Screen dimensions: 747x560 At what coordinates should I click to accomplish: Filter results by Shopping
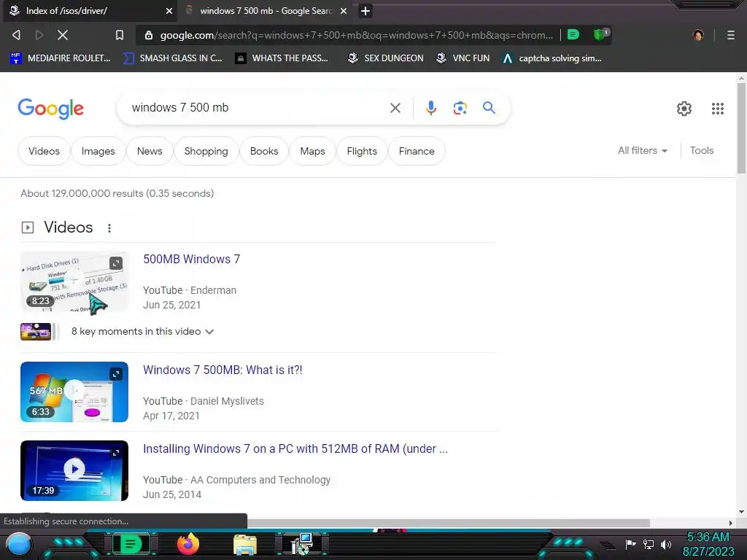(206, 151)
